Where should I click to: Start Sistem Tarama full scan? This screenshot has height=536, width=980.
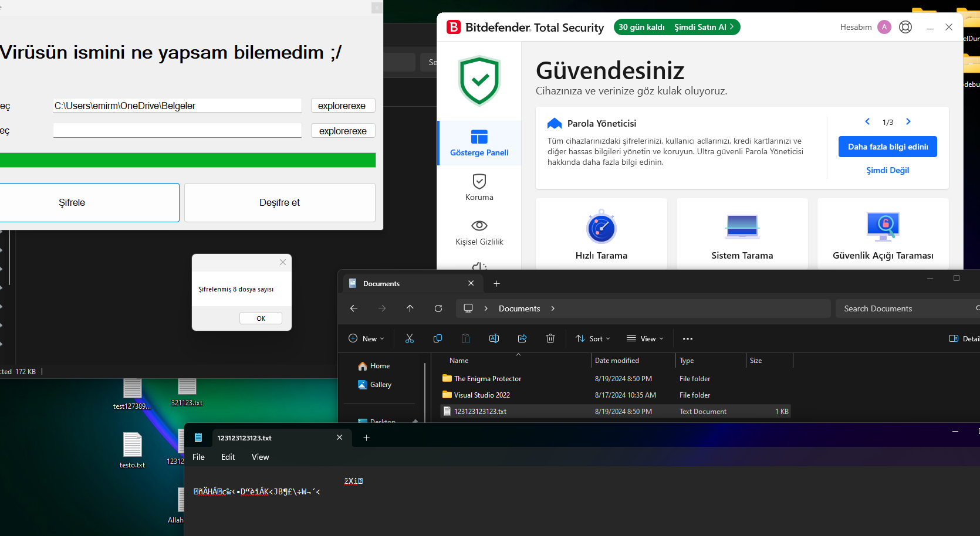[742, 234]
